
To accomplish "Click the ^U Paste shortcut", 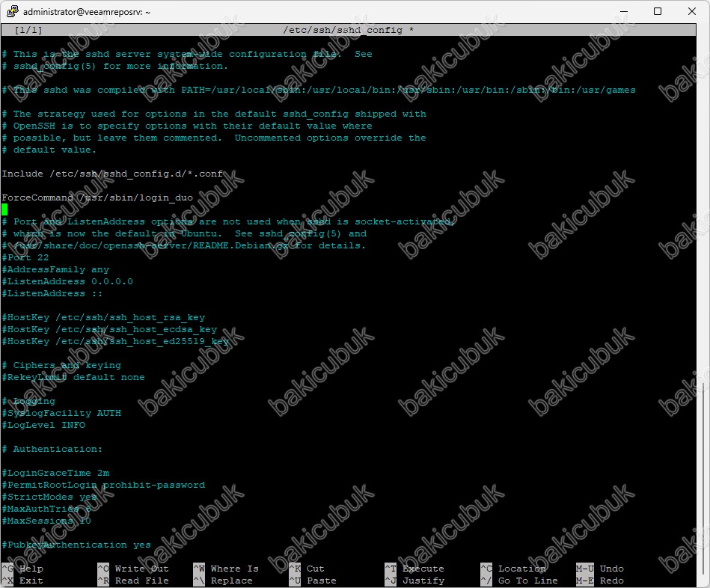I will pyautogui.click(x=313, y=581).
